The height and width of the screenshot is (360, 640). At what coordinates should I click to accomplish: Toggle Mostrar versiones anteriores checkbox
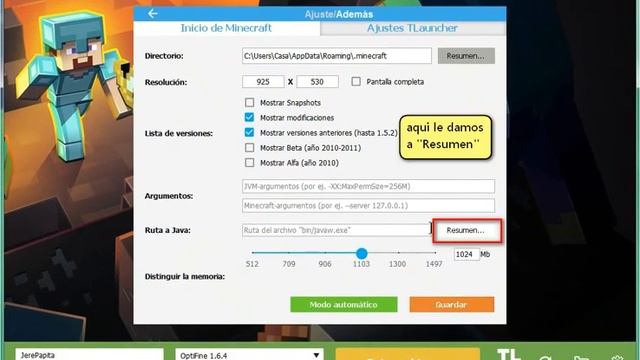pos(249,133)
